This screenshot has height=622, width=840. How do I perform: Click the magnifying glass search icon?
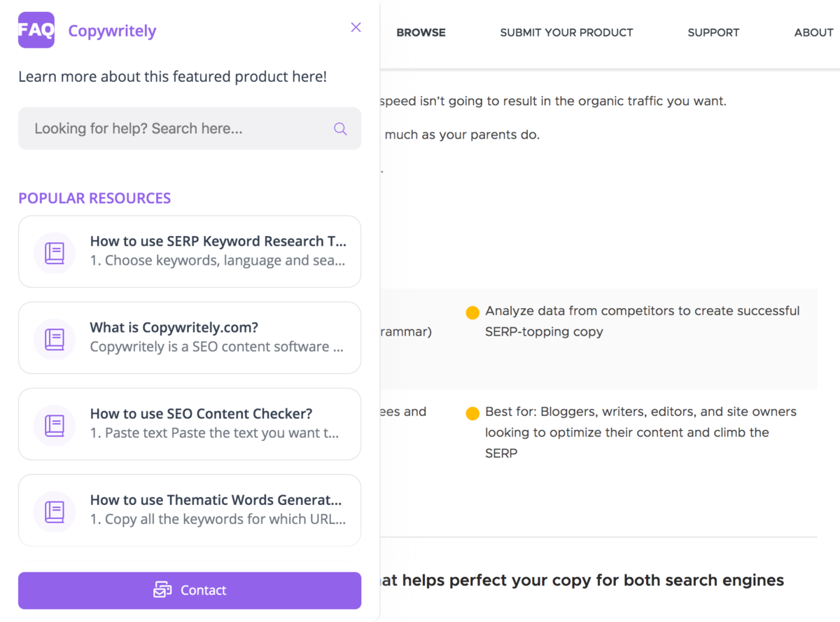(x=340, y=129)
